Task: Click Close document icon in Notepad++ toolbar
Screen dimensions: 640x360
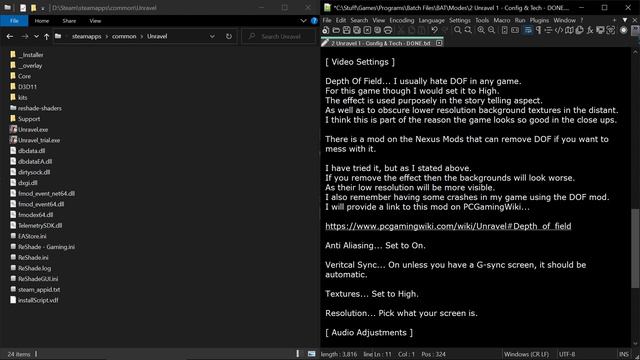Action: [x=367, y=30]
